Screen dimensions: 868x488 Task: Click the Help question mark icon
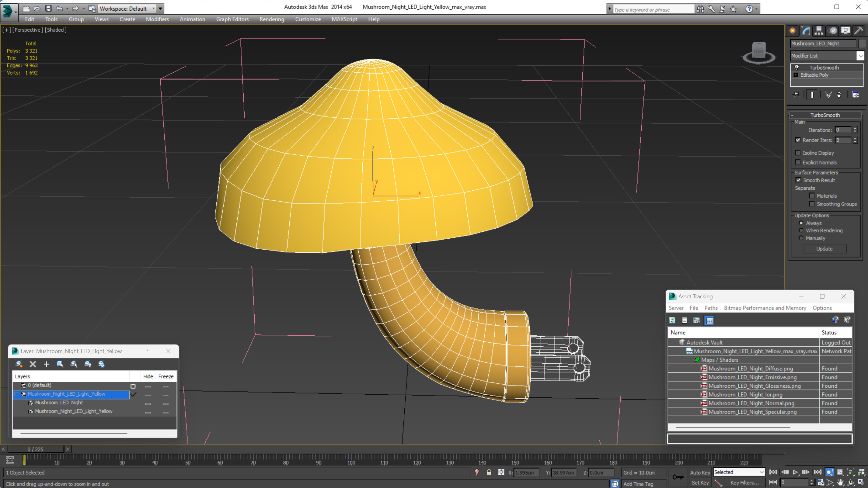(x=749, y=9)
